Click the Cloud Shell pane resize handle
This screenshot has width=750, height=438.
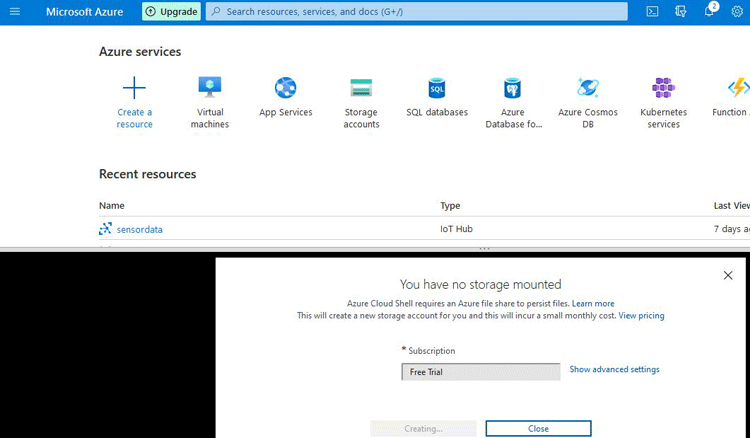[x=484, y=249]
